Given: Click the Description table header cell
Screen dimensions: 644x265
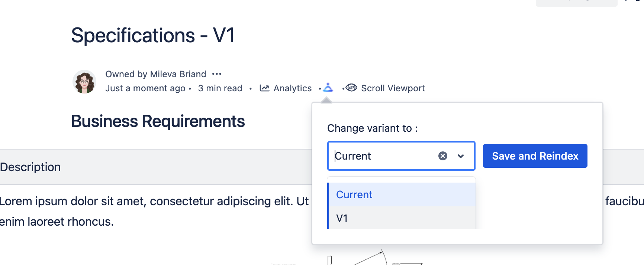Looking at the screenshot, I should [x=30, y=167].
